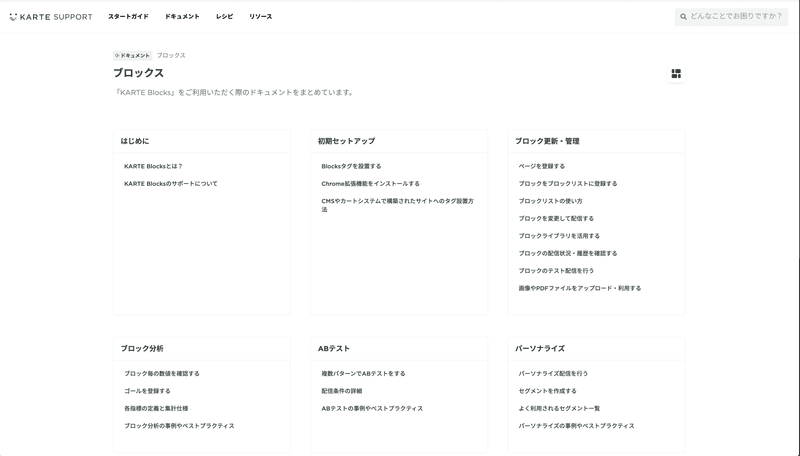Open ブロックの配信状況・履歴を確認する article
Image resolution: width=800 pixels, height=456 pixels.
click(x=568, y=253)
